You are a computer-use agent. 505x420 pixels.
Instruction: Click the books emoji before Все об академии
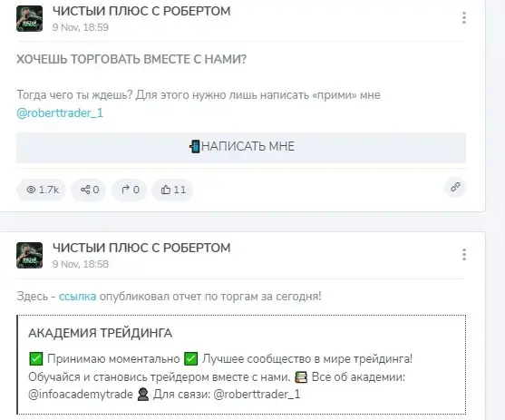click(301, 376)
